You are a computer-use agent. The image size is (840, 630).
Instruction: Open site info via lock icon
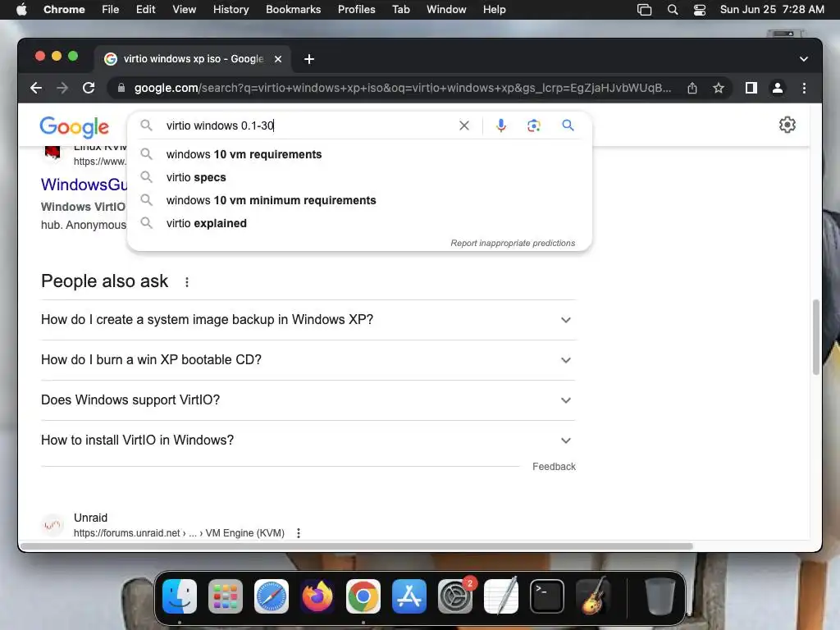click(121, 88)
